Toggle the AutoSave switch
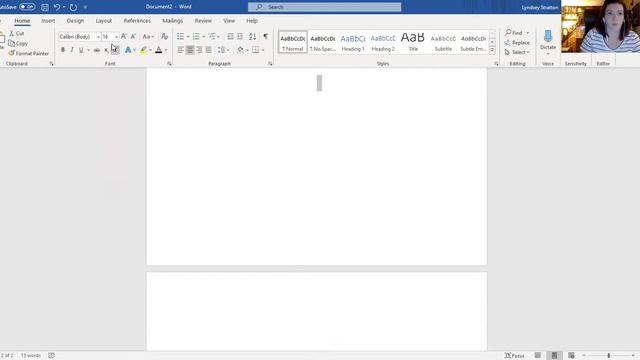Image resolution: width=640 pixels, height=360 pixels. (x=27, y=7)
